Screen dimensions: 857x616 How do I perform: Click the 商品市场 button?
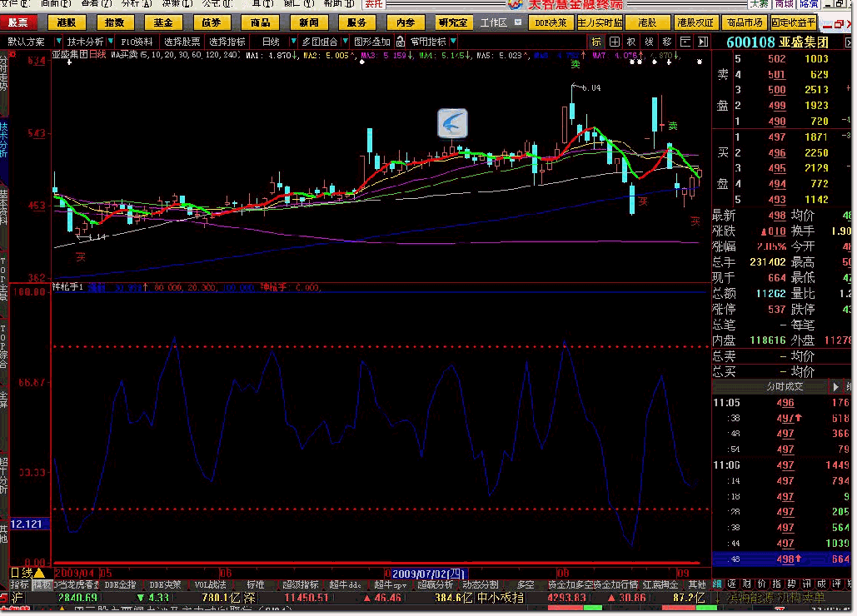tap(745, 22)
